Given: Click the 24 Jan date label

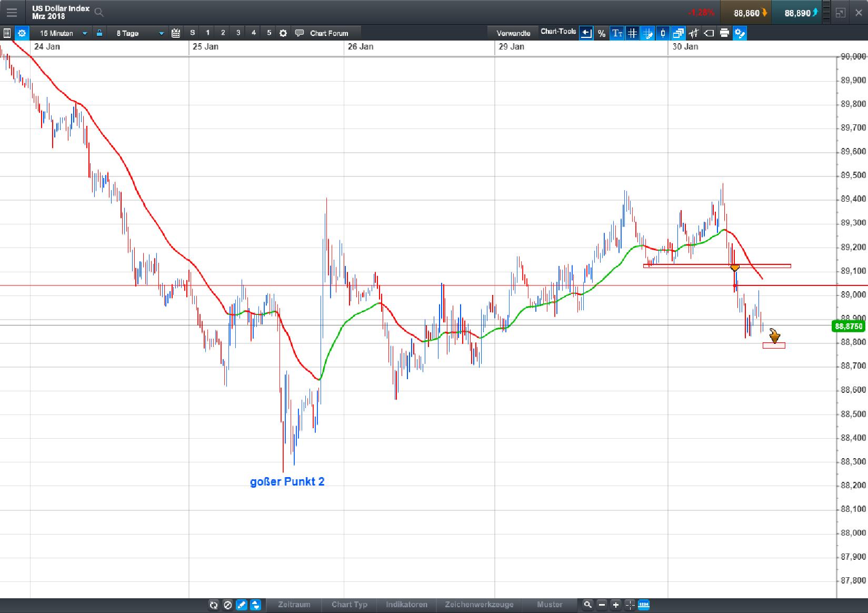Looking at the screenshot, I should 47,46.
